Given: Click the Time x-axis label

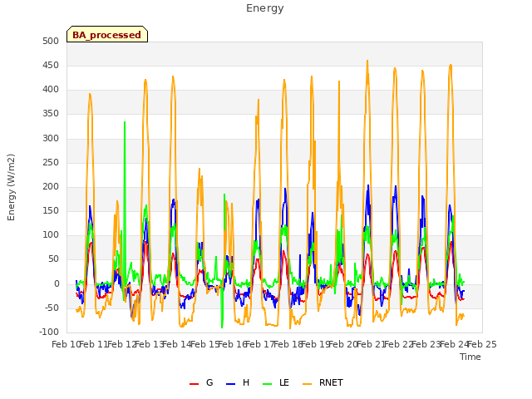Looking at the screenshot, I should (470, 357).
